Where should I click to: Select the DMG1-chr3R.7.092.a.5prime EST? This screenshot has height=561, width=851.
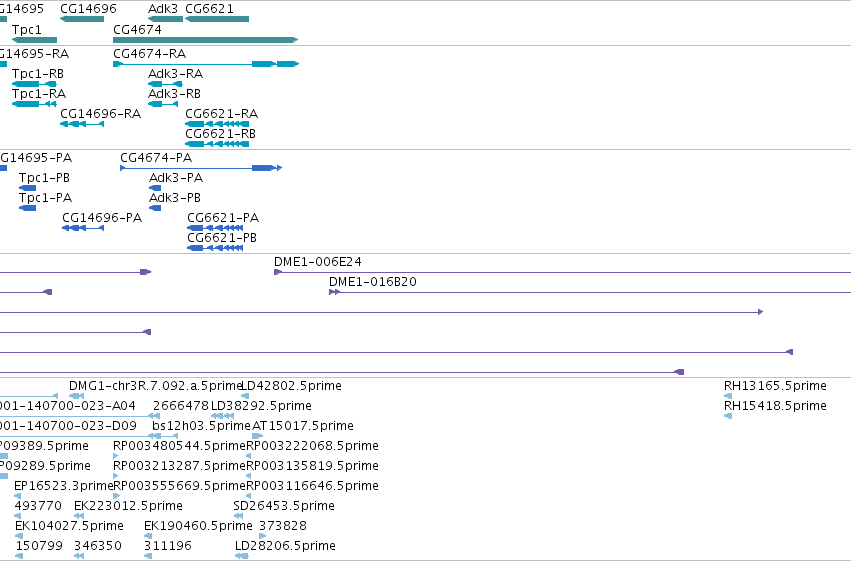tap(77, 396)
